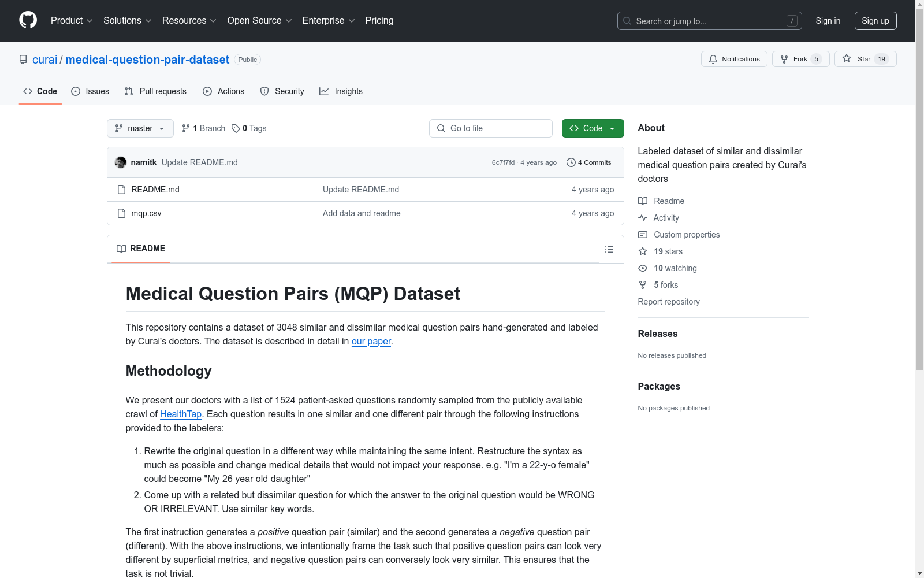Image resolution: width=924 pixels, height=578 pixels.
Task: Click the book icon on the README tab
Action: pyautogui.click(x=121, y=249)
